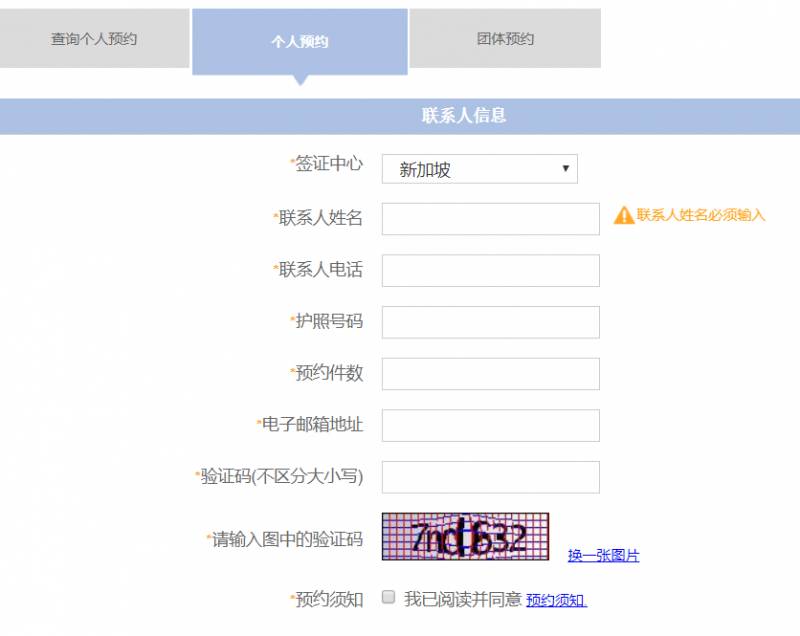Focus the 验证码 entry field
This screenshot has height=636, width=800.
(x=490, y=477)
